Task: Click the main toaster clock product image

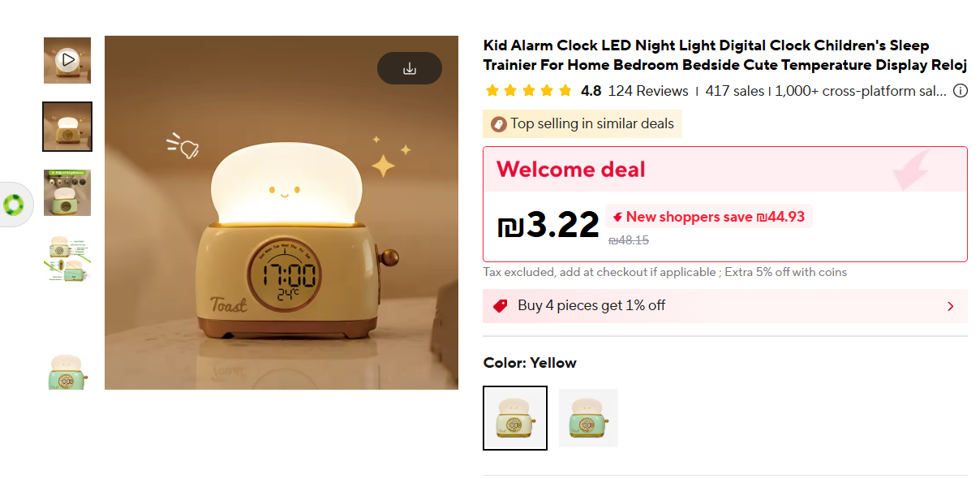Action: pyautogui.click(x=281, y=235)
